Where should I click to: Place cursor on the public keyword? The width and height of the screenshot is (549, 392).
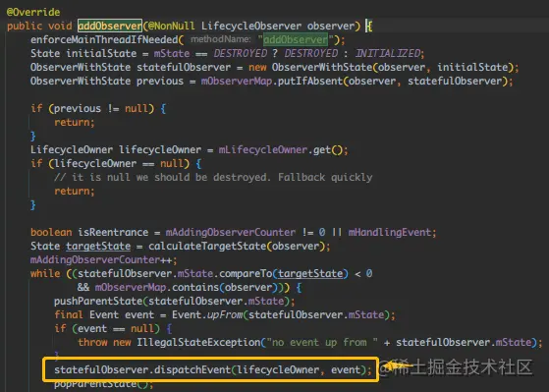pyautogui.click(x=25, y=26)
